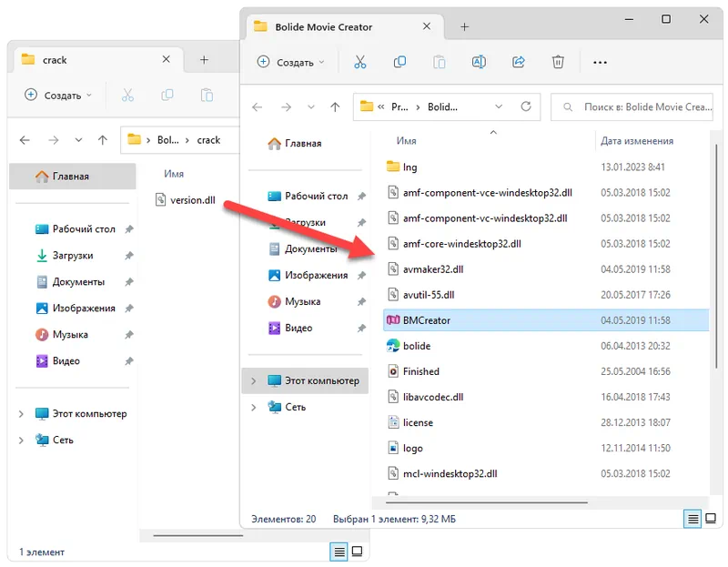Select the Bolide Movie Creator tab
Viewport: 728px width, 567px height.
344,27
